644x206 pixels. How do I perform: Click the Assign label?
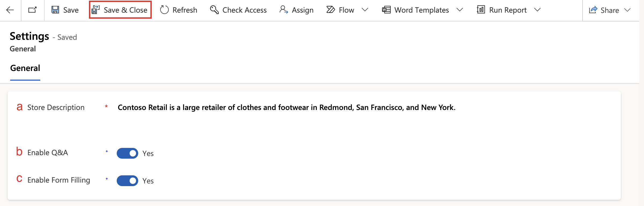click(303, 10)
